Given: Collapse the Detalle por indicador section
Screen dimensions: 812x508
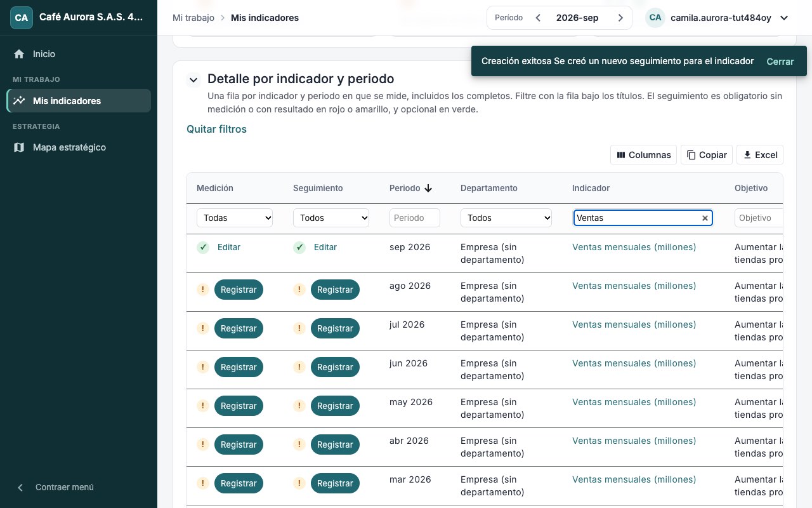Looking at the screenshot, I should tap(193, 80).
